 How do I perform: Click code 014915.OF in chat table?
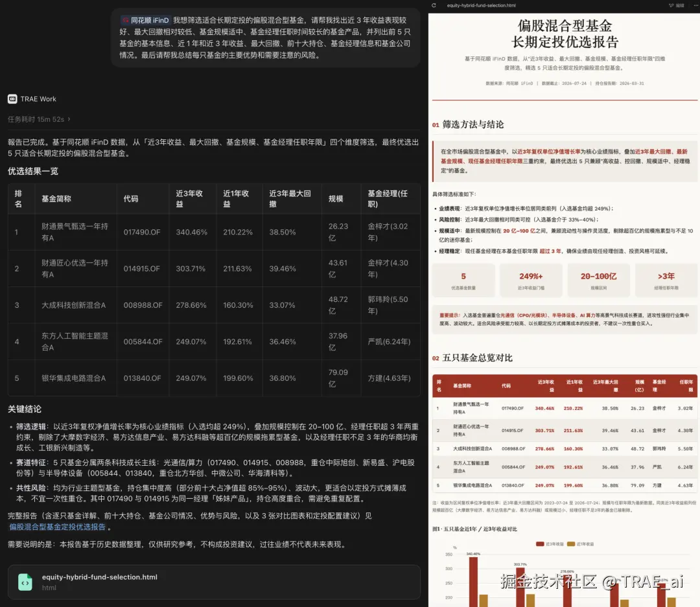click(142, 269)
